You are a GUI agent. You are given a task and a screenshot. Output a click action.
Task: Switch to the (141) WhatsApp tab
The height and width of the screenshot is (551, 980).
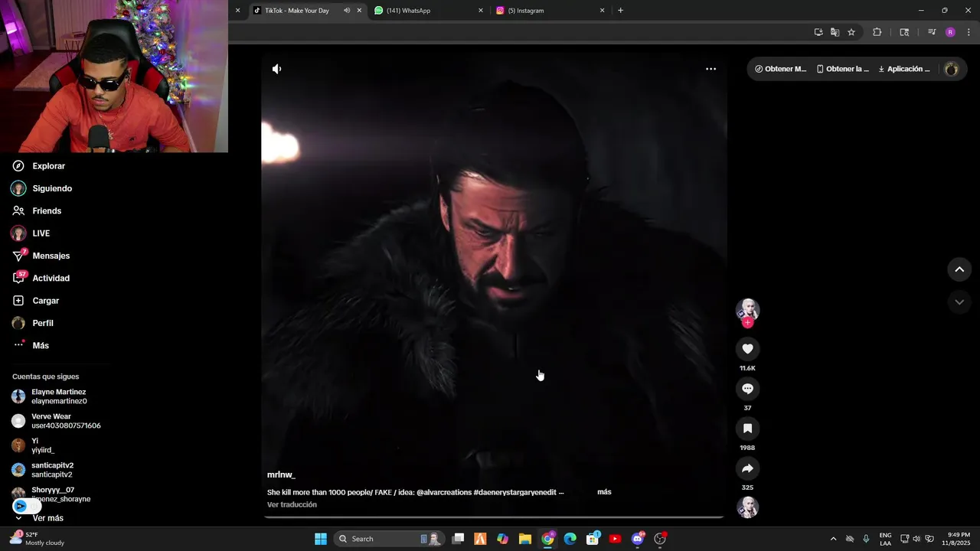[x=408, y=11]
